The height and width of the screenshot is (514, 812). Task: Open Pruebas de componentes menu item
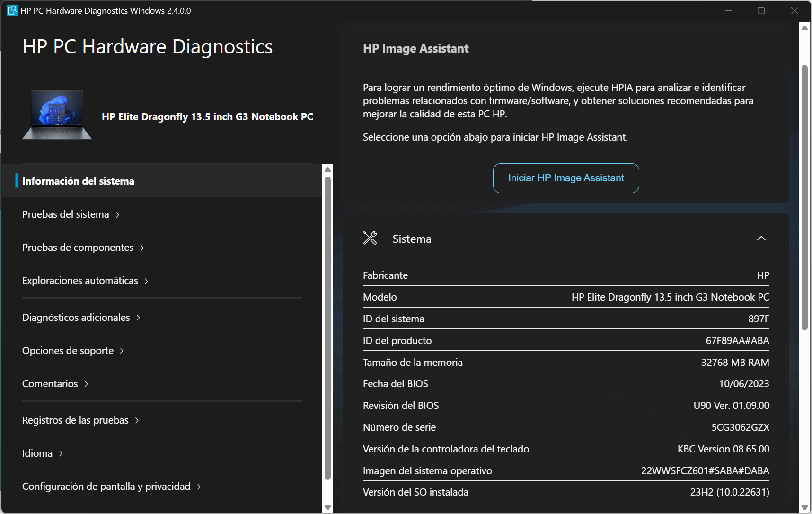click(x=78, y=248)
